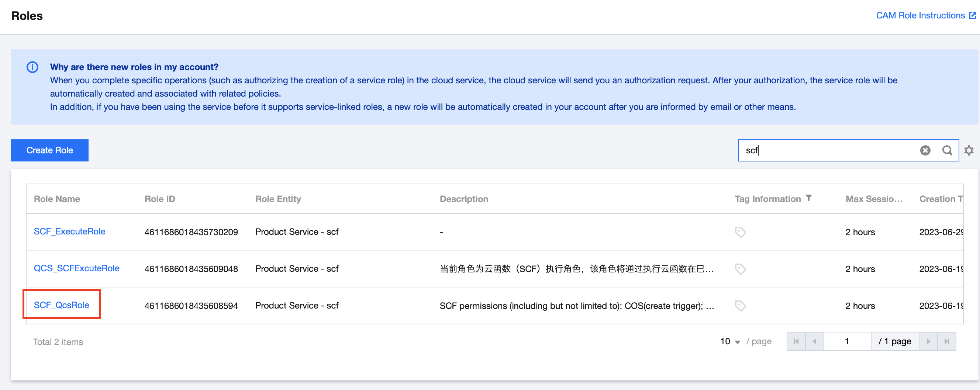Go to the previous page arrow
The image size is (980, 390).
point(814,341)
